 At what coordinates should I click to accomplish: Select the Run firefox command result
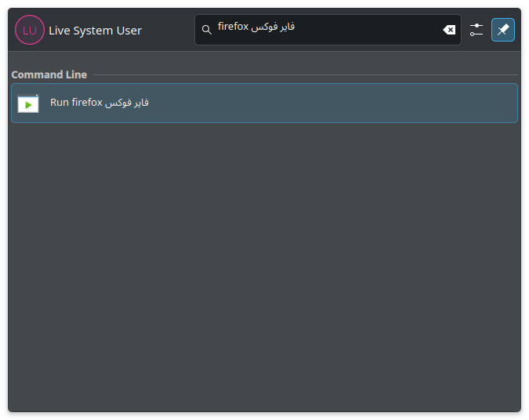tap(264, 103)
